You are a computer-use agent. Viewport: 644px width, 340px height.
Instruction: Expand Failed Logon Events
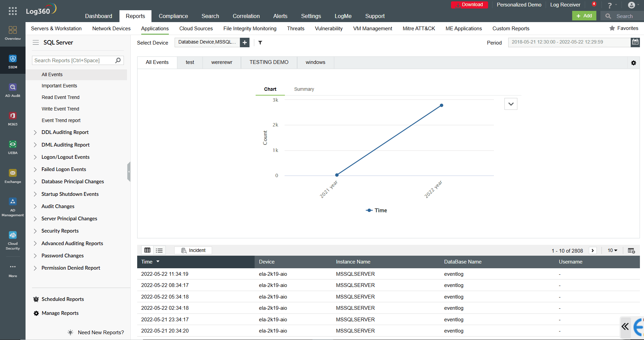pyautogui.click(x=35, y=169)
